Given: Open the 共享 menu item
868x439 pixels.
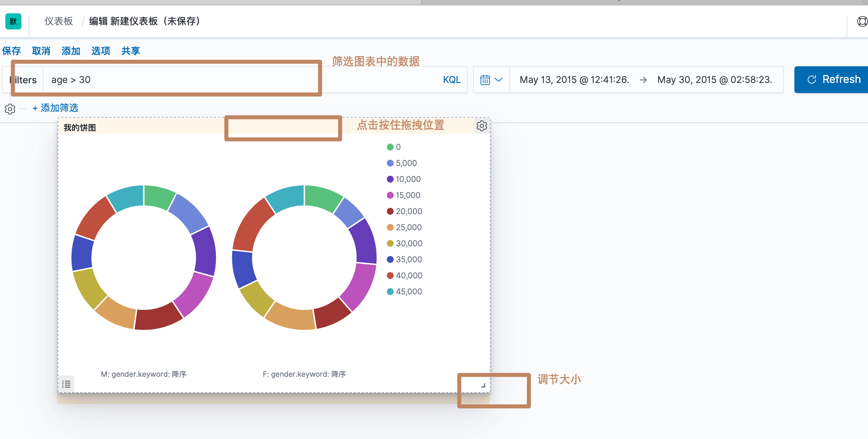Looking at the screenshot, I should coord(131,51).
